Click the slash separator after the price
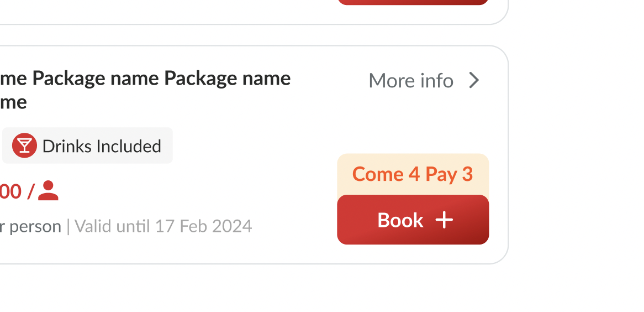 click(x=30, y=191)
